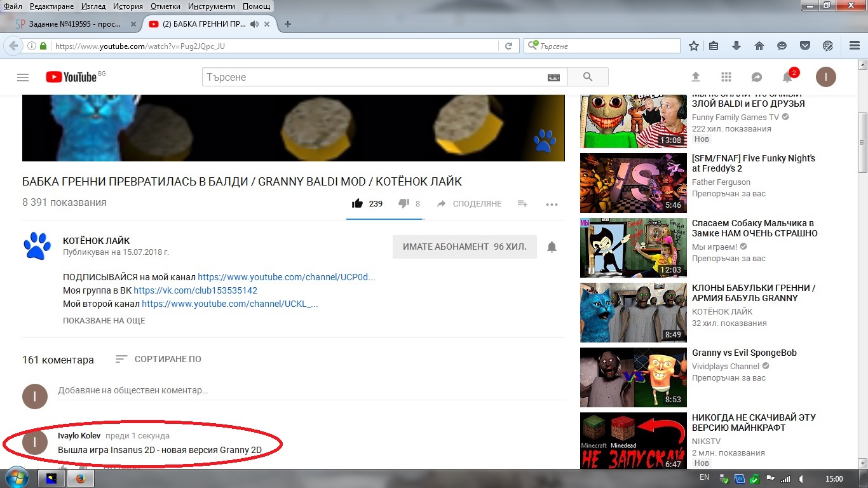Open the Редактиране menu

[51, 6]
